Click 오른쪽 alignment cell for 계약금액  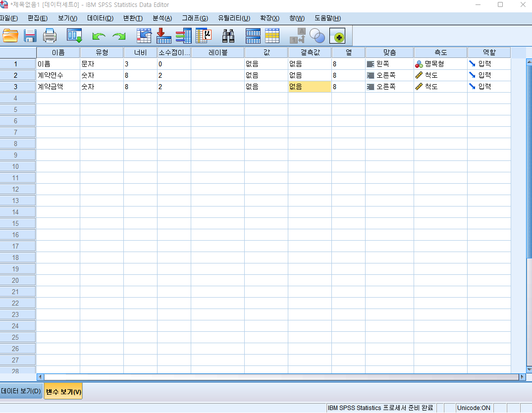(x=389, y=87)
